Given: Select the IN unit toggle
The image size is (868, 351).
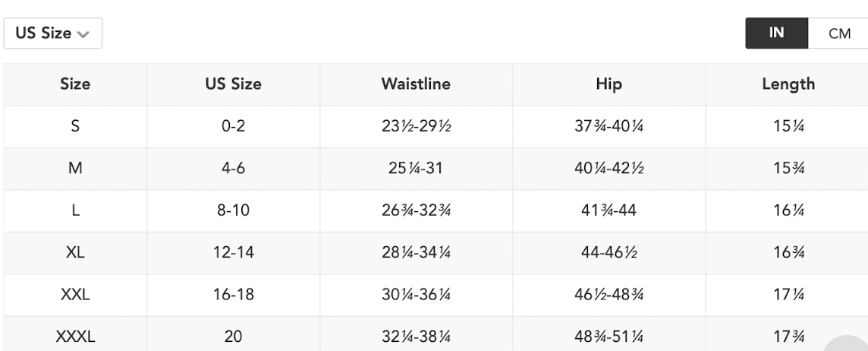Looking at the screenshot, I should (x=777, y=33).
